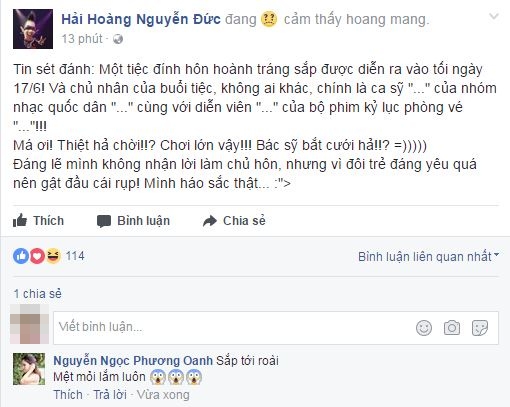Click the Viết bình luận input field
This screenshot has height=407, width=510.
276,328
